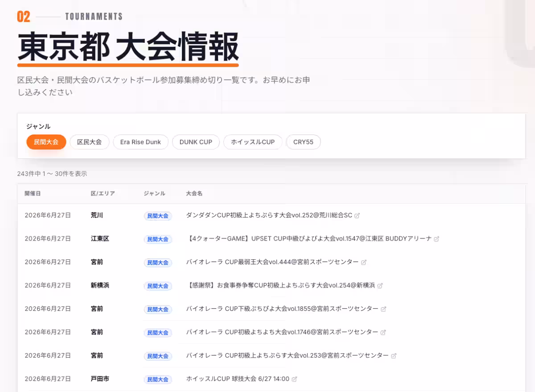The width and height of the screenshot is (535, 392).
Task: Filter by DUNK CUP genre
Action: point(196,142)
